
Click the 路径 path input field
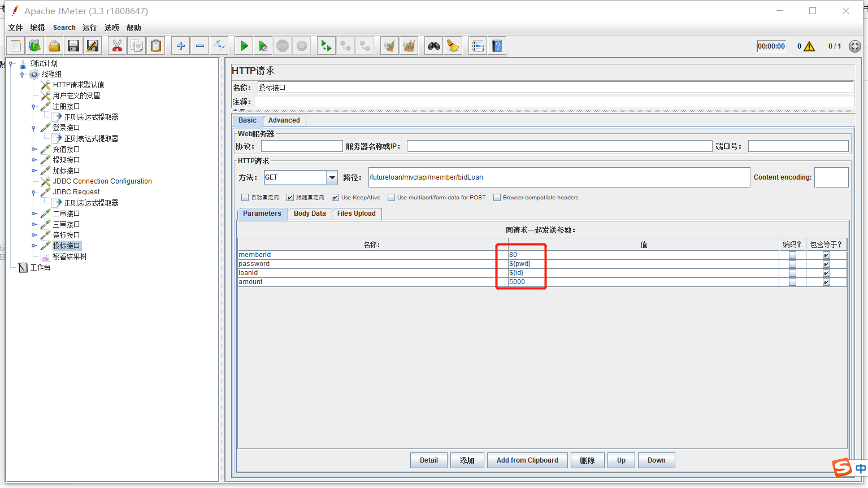[559, 177]
